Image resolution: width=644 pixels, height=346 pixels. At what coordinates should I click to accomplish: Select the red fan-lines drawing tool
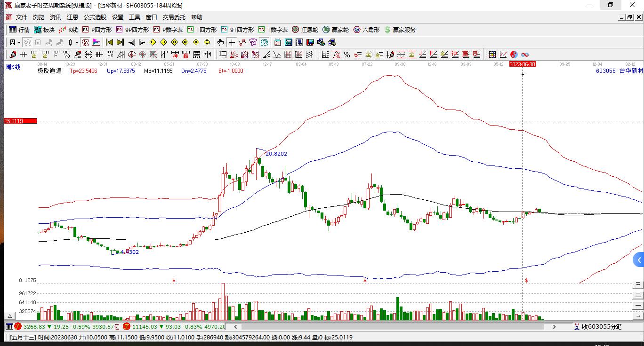[234, 55]
